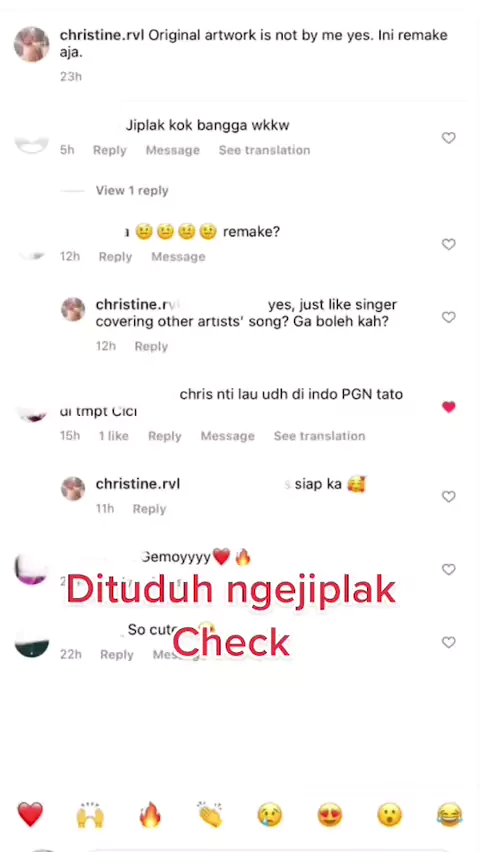Tap the fire emoji quick reaction
480x852 pixels.
pos(150,815)
